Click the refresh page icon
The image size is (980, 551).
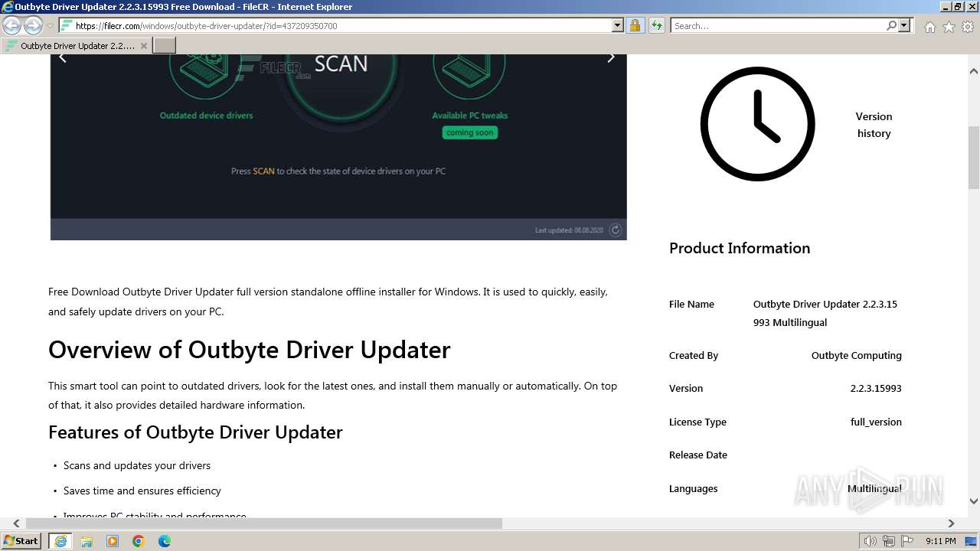pos(656,26)
